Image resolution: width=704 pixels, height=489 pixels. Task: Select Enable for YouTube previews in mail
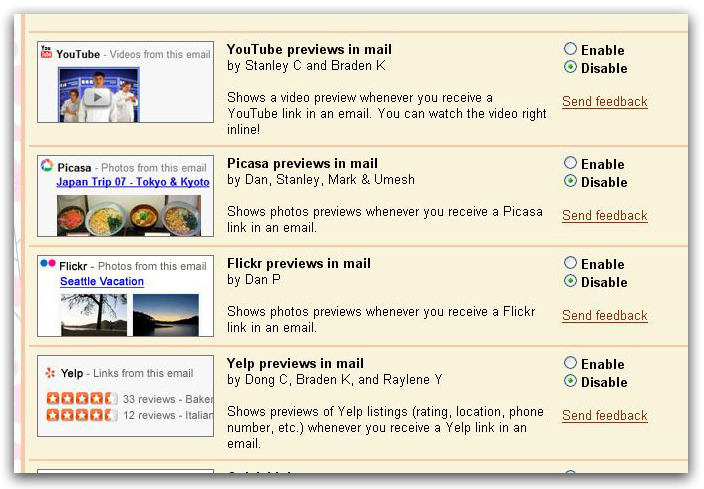(570, 48)
